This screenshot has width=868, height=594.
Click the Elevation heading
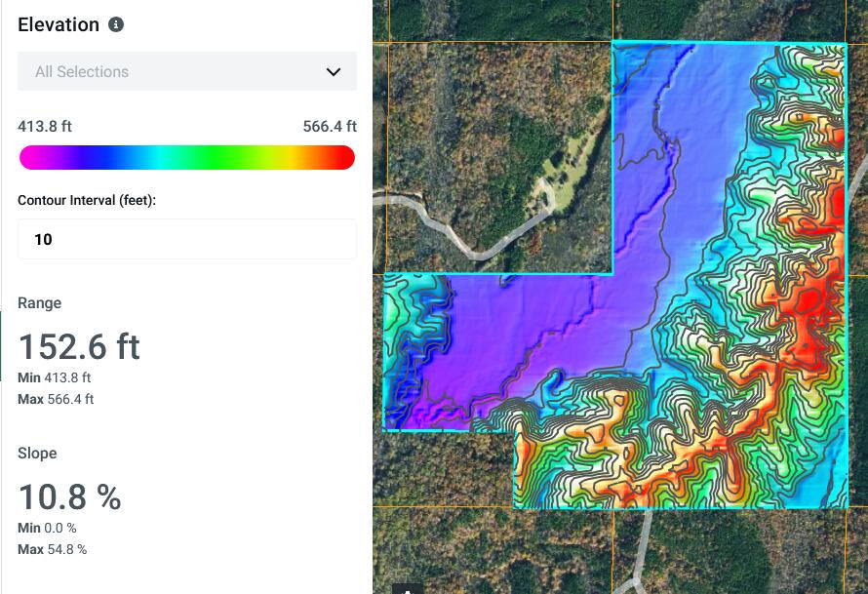pos(59,25)
